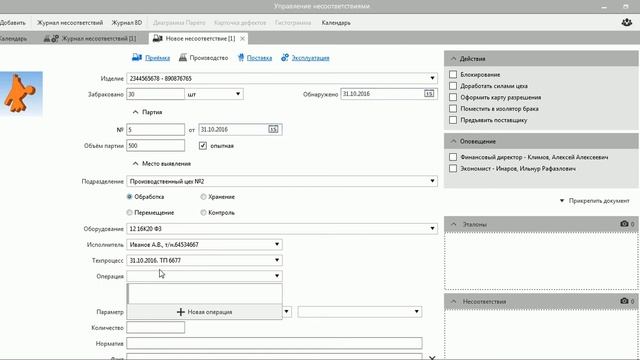
Task: Select the Обработка radio button
Action: [x=129, y=197]
